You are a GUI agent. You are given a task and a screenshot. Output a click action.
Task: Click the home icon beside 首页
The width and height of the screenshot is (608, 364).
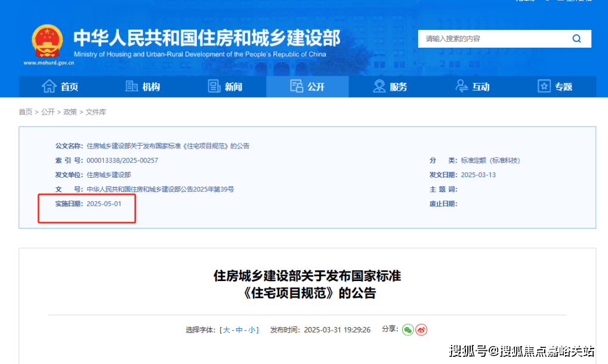(49, 87)
